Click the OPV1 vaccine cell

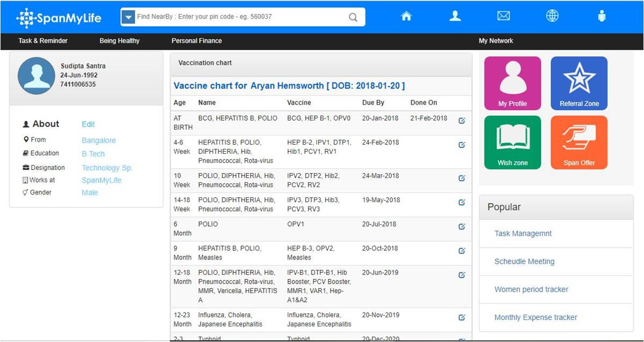pyautogui.click(x=296, y=224)
